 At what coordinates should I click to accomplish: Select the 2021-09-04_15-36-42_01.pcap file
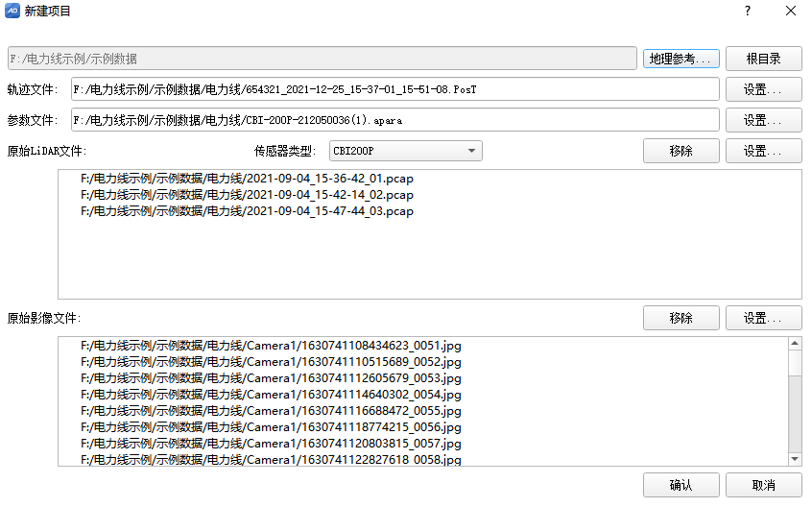[247, 179]
